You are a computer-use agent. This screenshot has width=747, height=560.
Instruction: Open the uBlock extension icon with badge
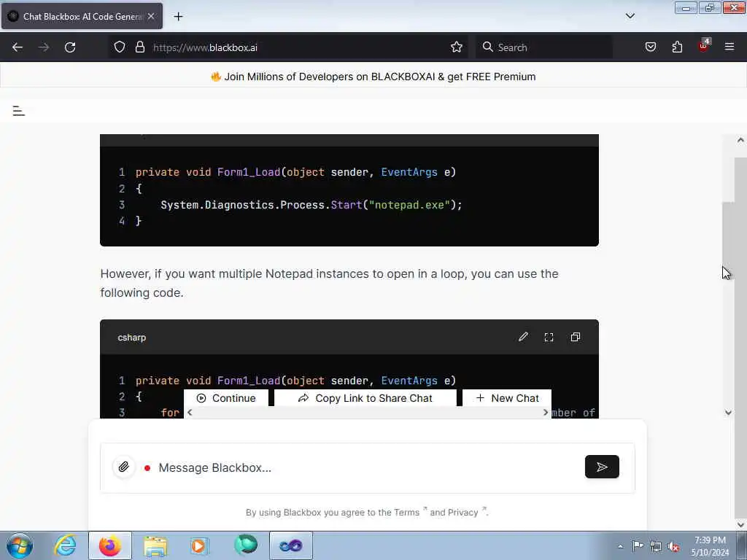(704, 46)
